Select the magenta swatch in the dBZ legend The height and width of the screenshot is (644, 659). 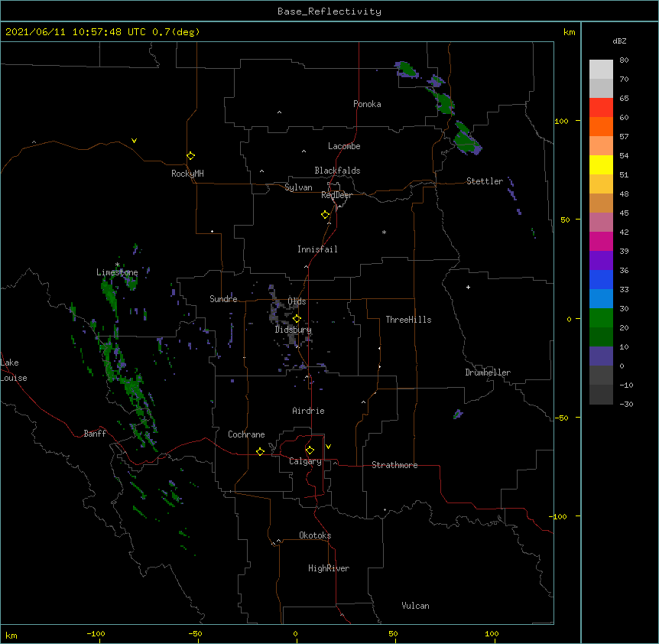[x=601, y=241]
